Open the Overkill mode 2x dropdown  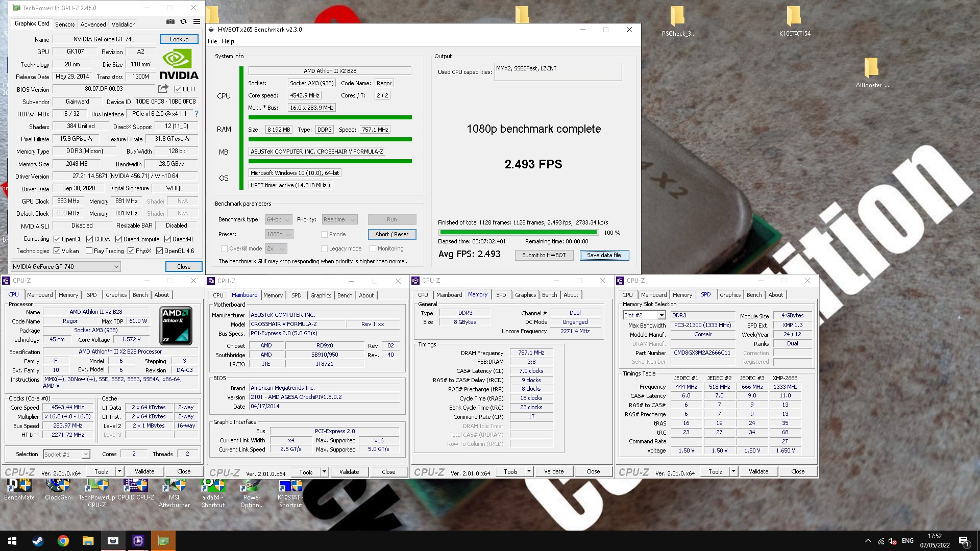pos(276,249)
